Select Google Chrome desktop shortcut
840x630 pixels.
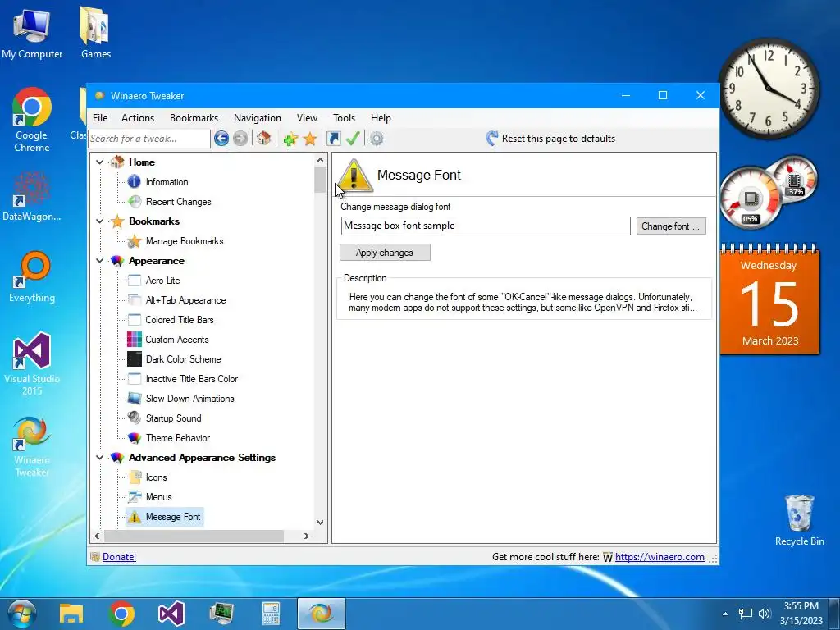point(32,120)
